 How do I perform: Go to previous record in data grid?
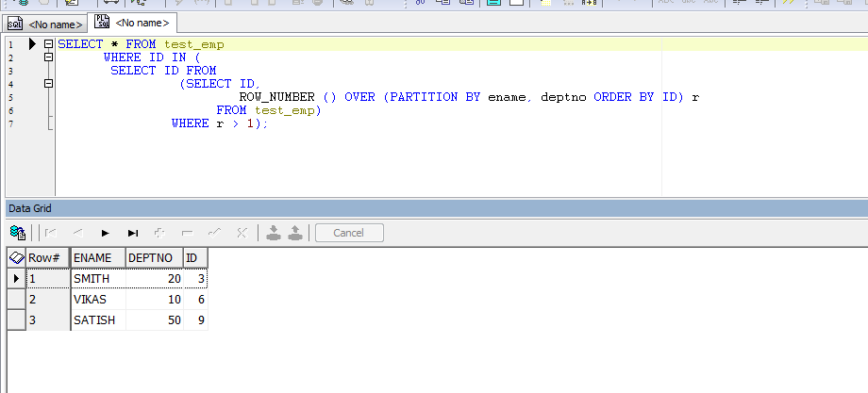[78, 232]
